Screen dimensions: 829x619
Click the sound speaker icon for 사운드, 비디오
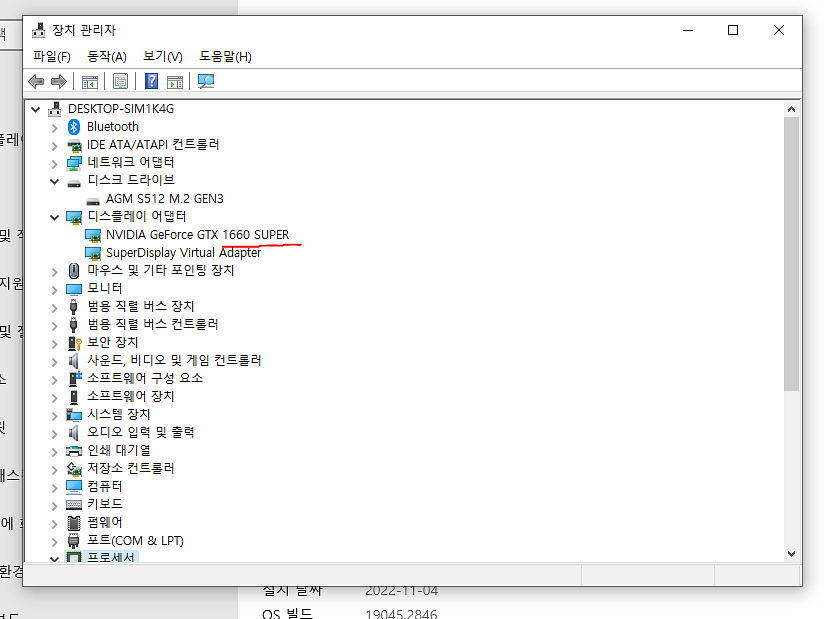73,361
